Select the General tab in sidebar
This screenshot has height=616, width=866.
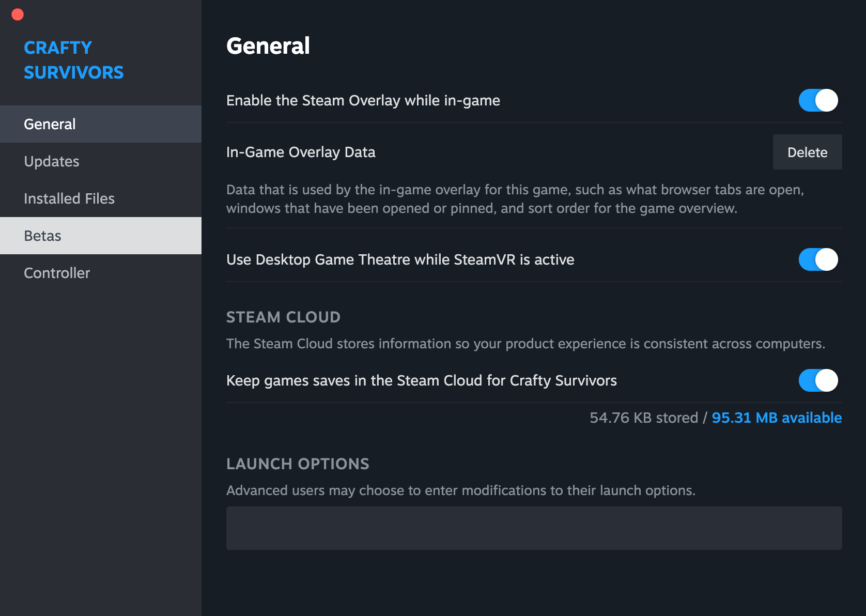pyautogui.click(x=101, y=124)
